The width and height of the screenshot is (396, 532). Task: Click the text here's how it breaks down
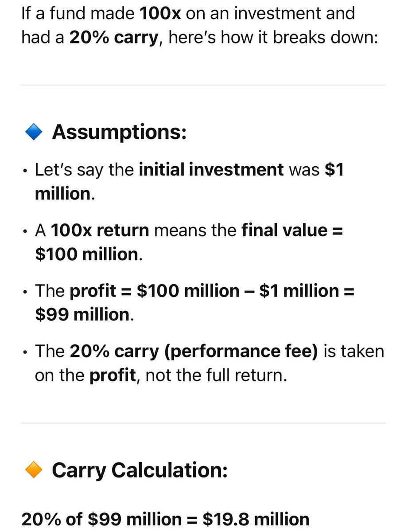273,38
